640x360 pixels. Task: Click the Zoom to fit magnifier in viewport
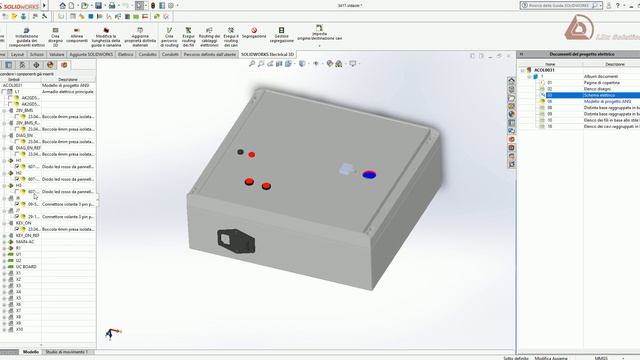(252, 64)
